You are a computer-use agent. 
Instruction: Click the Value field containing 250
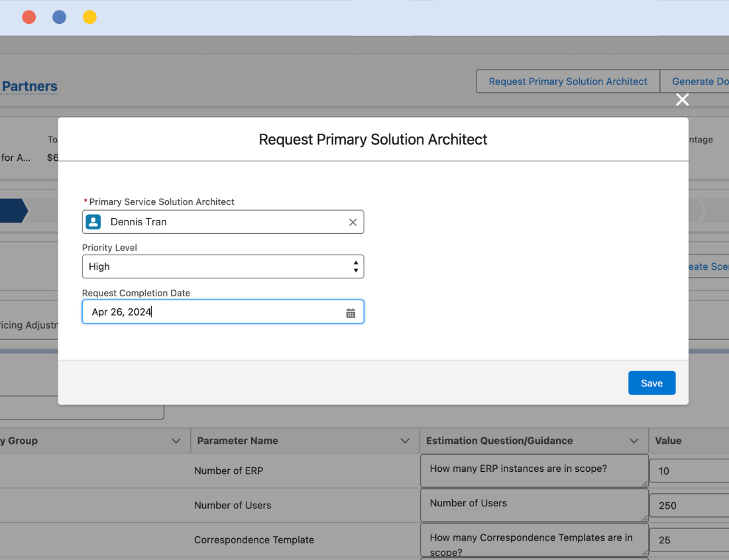click(689, 505)
